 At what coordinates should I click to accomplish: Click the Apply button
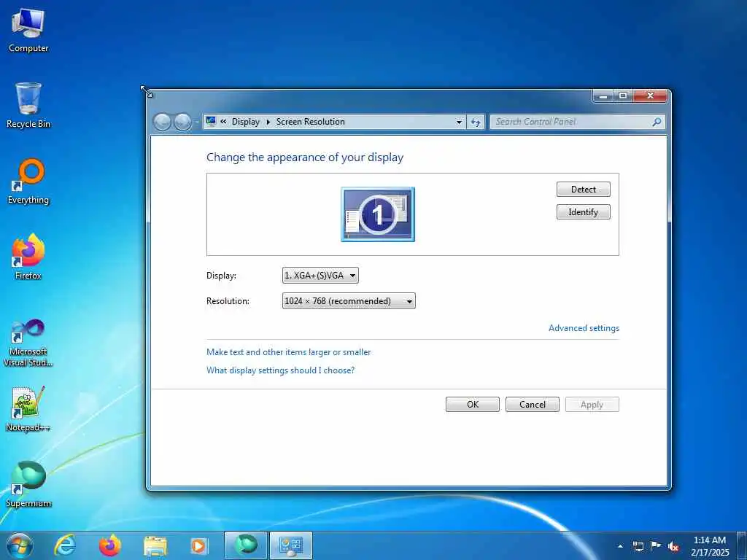point(592,404)
